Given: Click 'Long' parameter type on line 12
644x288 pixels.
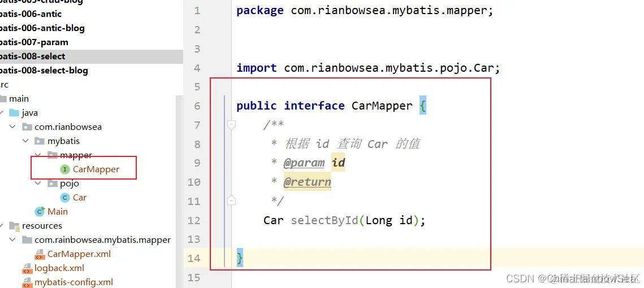Looking at the screenshot, I should point(379,220).
